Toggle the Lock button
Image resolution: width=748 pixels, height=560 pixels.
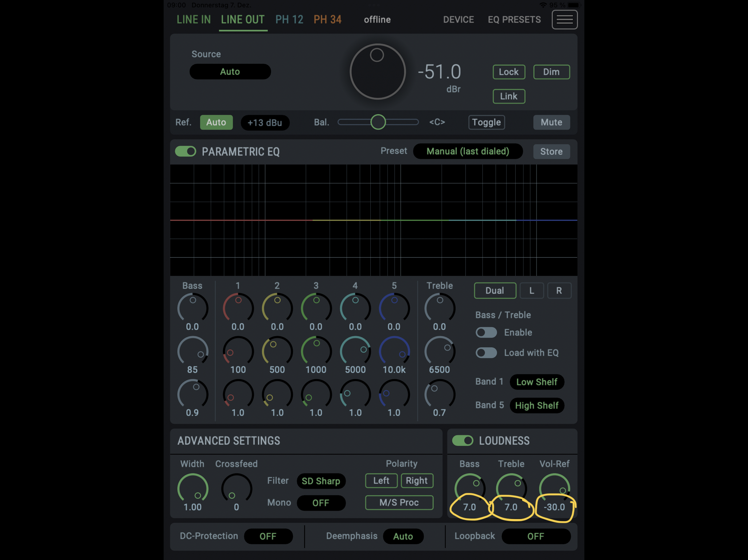[x=509, y=72]
